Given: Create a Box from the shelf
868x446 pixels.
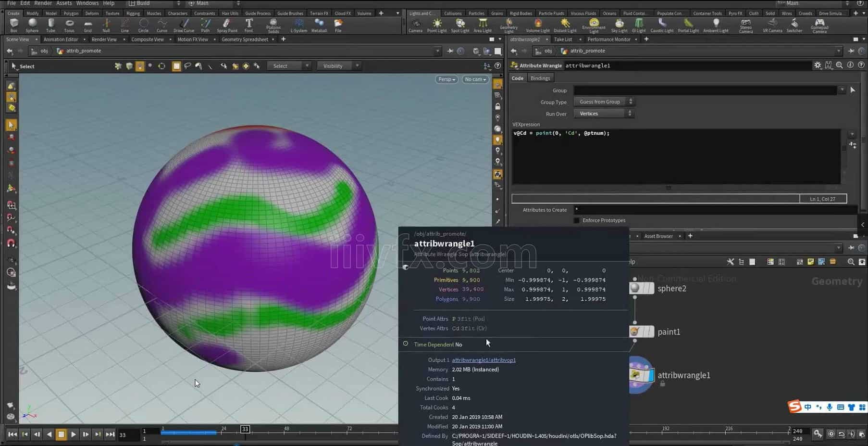Looking at the screenshot, I should click(13, 25).
